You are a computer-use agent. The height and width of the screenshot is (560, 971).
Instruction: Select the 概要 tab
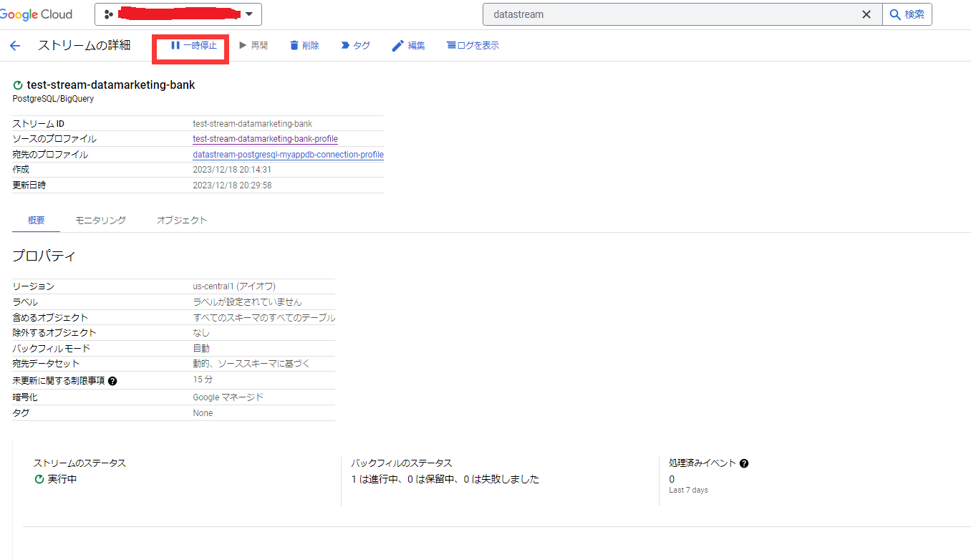[36, 221]
